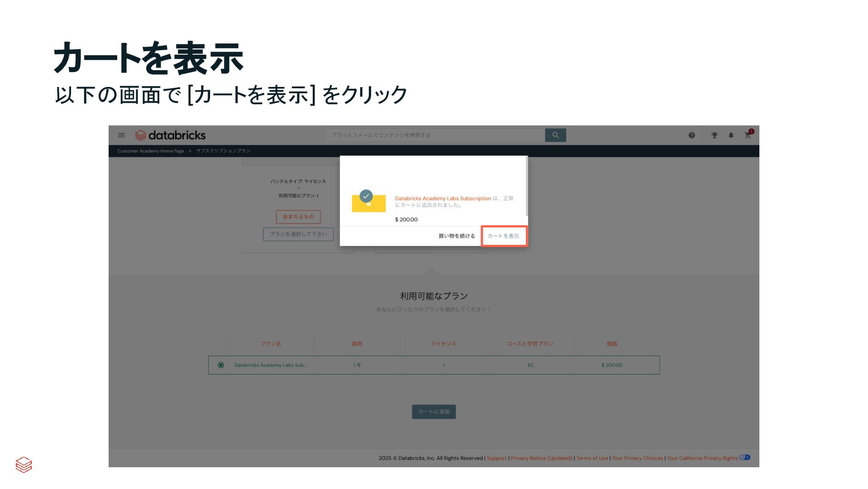Click the search content input field
The height and width of the screenshot is (489, 868).
pyautogui.click(x=435, y=135)
